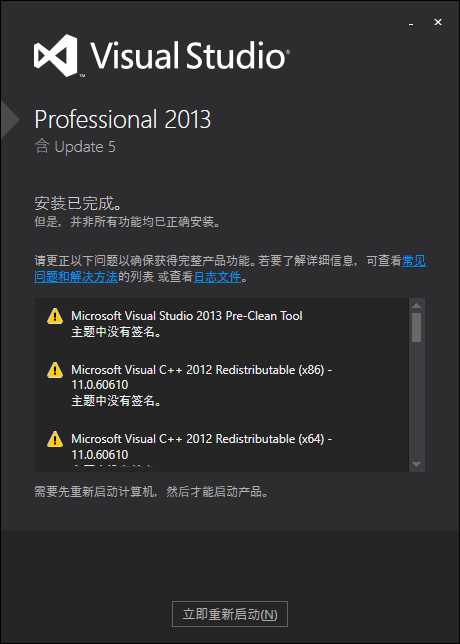
Task: Open the 日志文件 log file link
Action: [217, 277]
